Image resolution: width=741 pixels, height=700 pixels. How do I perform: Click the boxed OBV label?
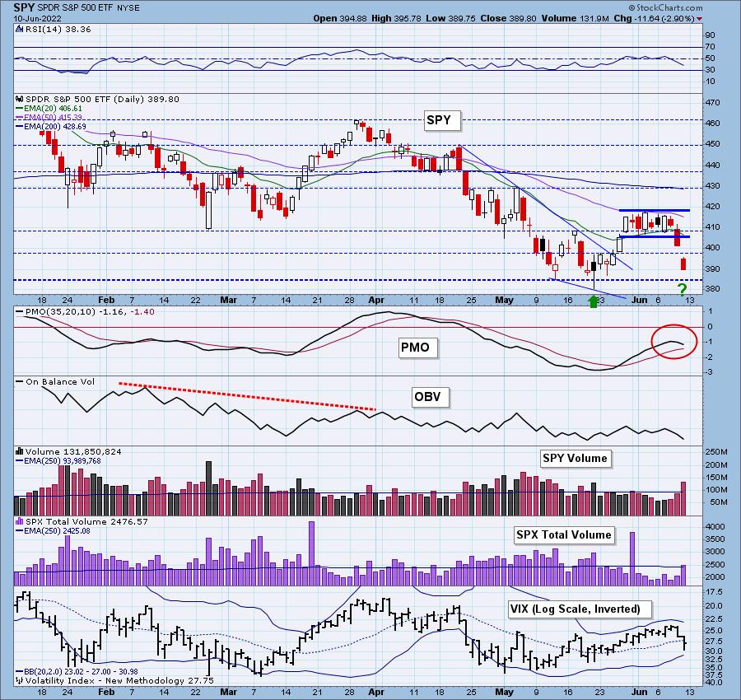coord(430,397)
